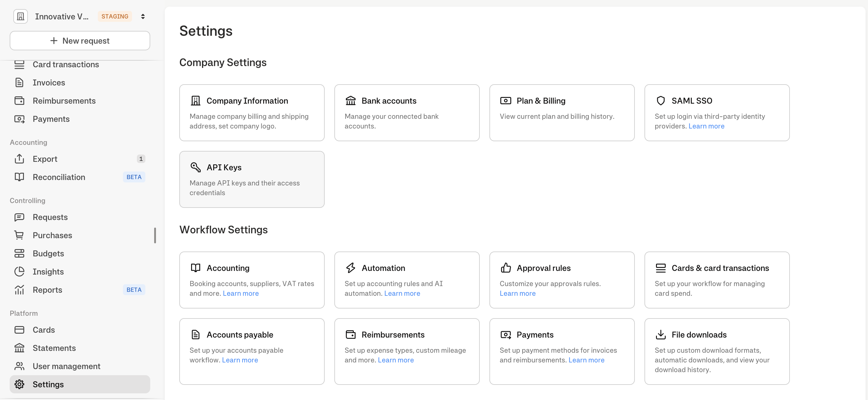Click the Settings gear icon
The height and width of the screenshot is (400, 868).
pyautogui.click(x=19, y=384)
